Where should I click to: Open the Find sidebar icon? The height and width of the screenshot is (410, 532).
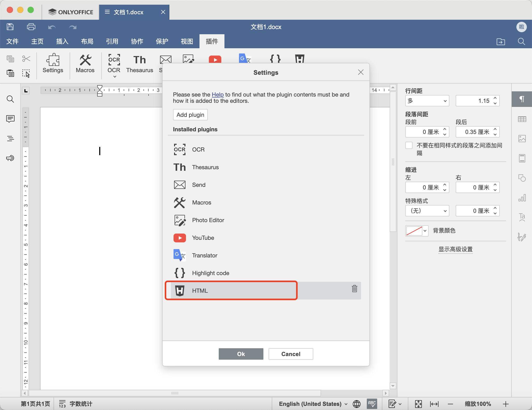click(10, 99)
